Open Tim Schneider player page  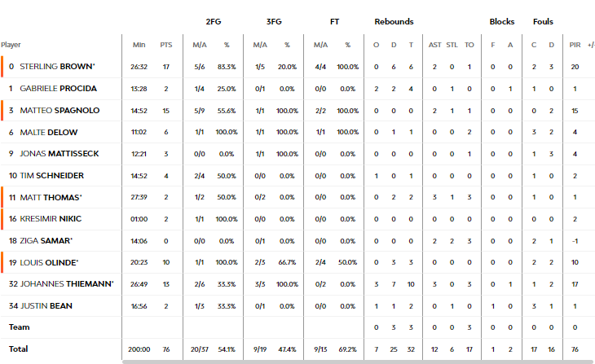[x=51, y=176]
